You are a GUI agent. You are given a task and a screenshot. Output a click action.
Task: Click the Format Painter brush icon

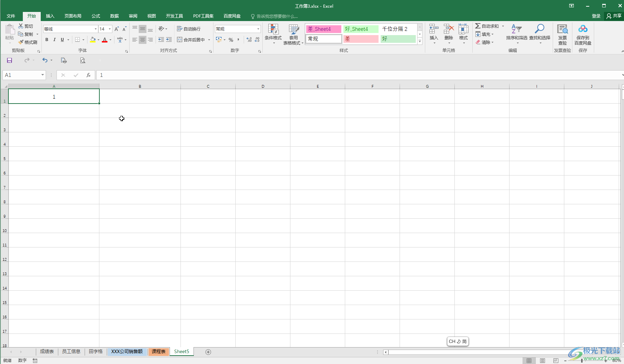(21, 42)
